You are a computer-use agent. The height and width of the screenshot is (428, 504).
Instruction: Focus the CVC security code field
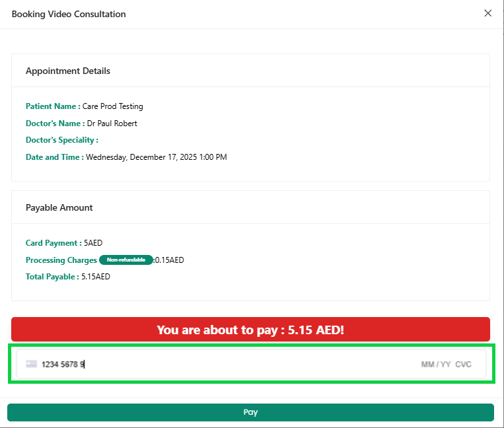[x=464, y=365]
